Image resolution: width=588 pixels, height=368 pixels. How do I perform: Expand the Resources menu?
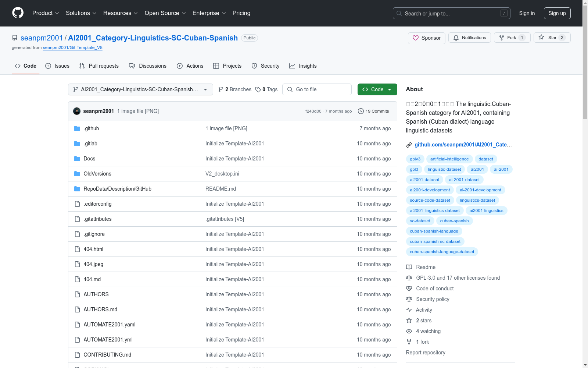pyautogui.click(x=121, y=13)
